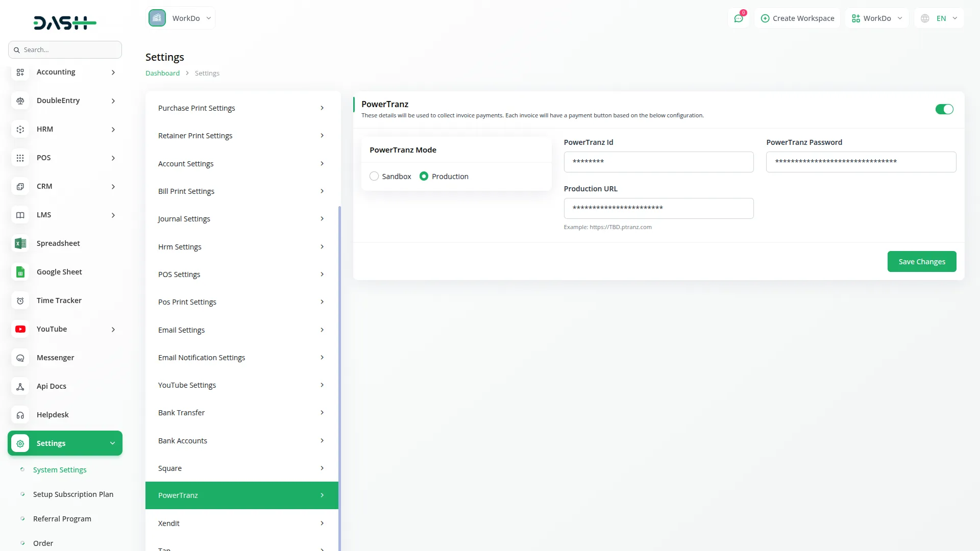Open the chat messages icon in header
This screenshot has height=551, width=980.
coord(738,18)
